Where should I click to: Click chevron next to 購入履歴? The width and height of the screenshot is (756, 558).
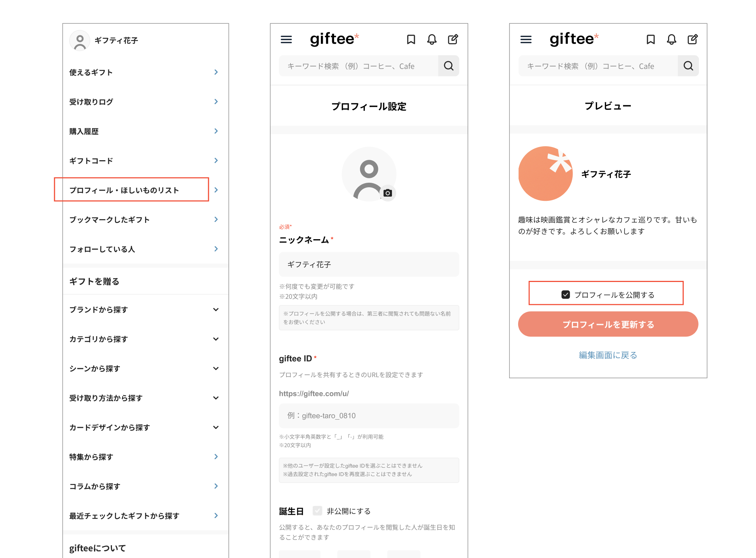click(216, 131)
